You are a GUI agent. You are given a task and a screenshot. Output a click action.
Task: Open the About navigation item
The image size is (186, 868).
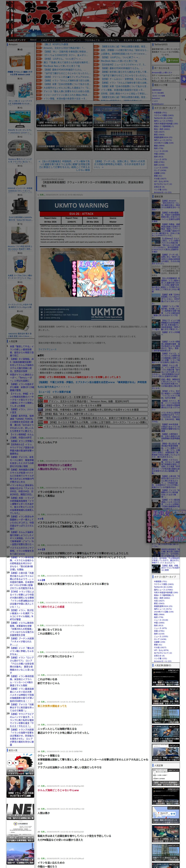click(33, 40)
